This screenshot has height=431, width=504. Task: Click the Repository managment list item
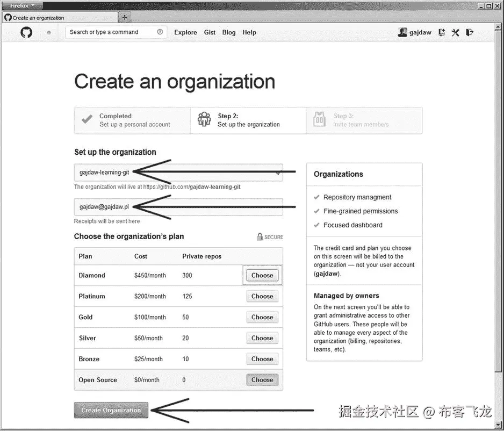pyautogui.click(x=357, y=197)
